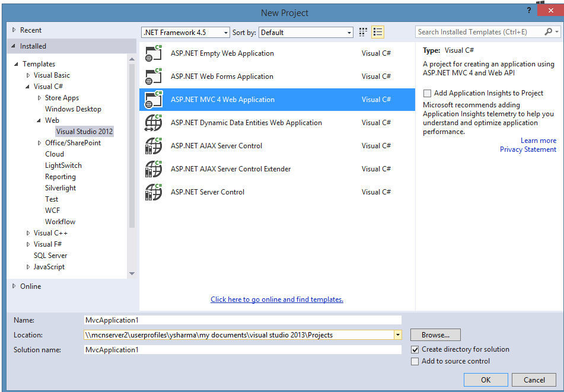Select the Visual Studio 2012 tree item
564x392 pixels.
(85, 132)
